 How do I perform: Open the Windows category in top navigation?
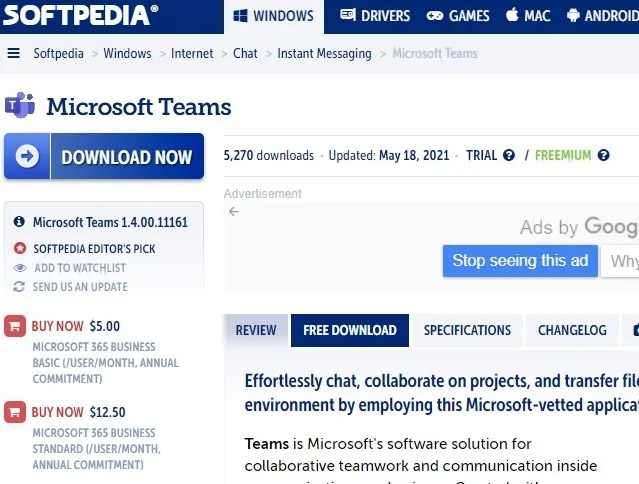coord(274,16)
